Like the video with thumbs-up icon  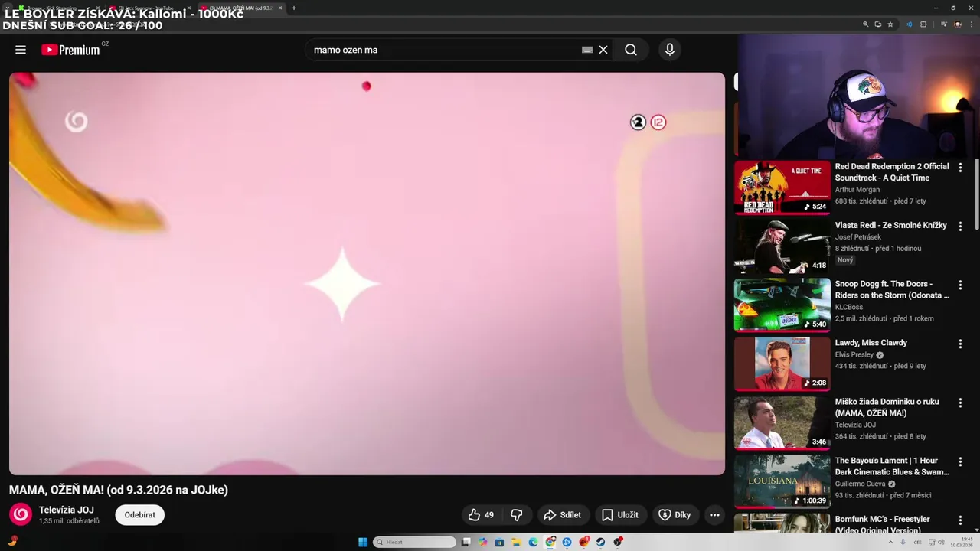(x=481, y=515)
